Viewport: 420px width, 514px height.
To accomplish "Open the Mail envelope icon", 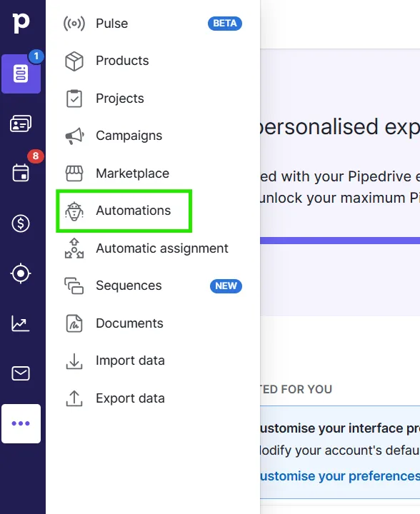I will pyautogui.click(x=21, y=373).
